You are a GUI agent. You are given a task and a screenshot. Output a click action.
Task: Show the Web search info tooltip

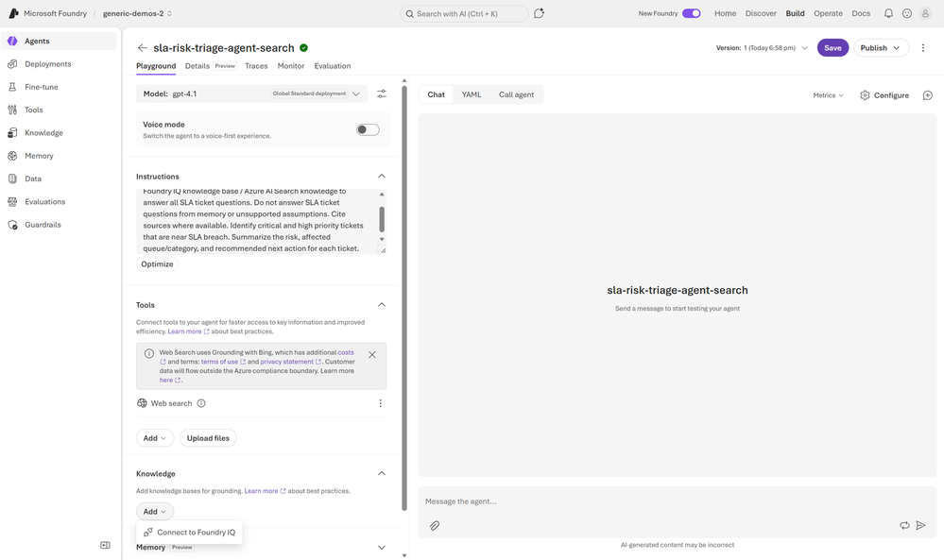click(x=201, y=403)
